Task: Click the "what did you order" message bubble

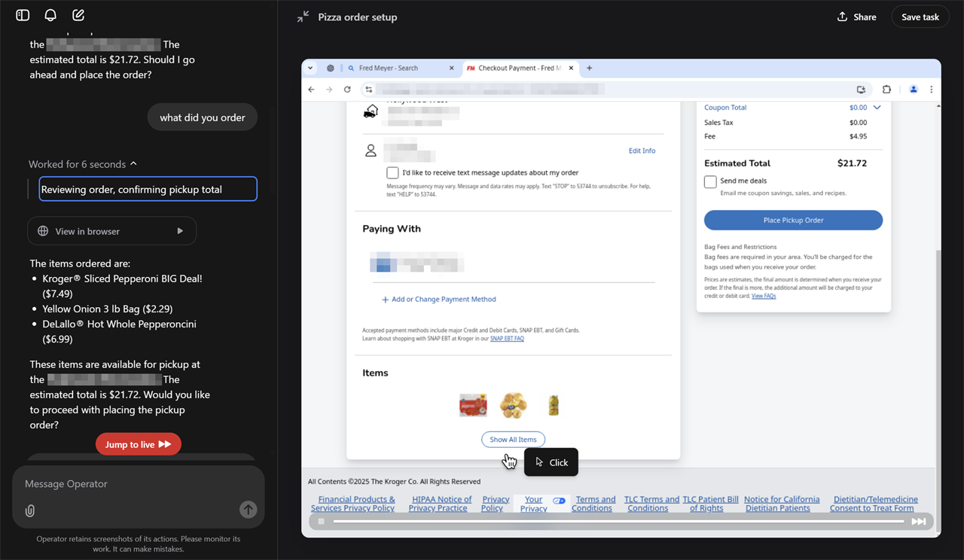Action: tap(203, 117)
